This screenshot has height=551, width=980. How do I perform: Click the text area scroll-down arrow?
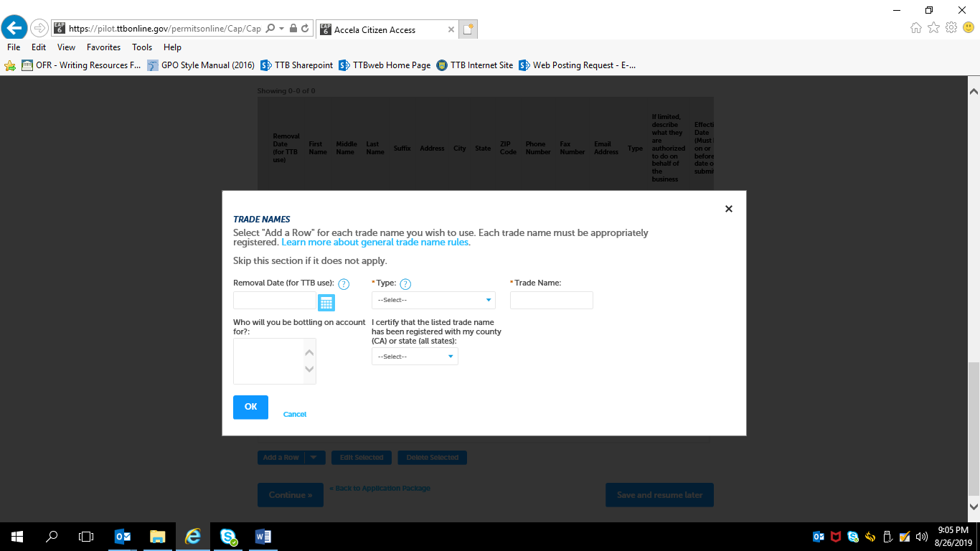point(309,369)
